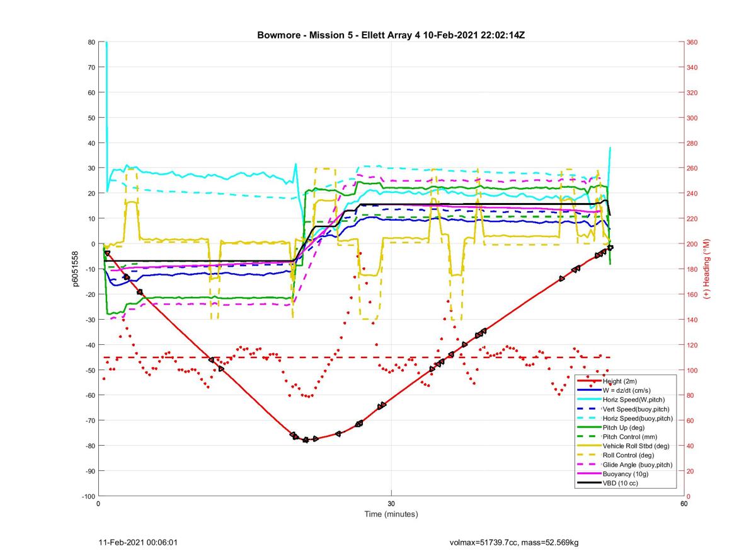Select the red "(+) Heading (°M)" axis label
The width and height of the screenshot is (756, 558).
point(707,269)
